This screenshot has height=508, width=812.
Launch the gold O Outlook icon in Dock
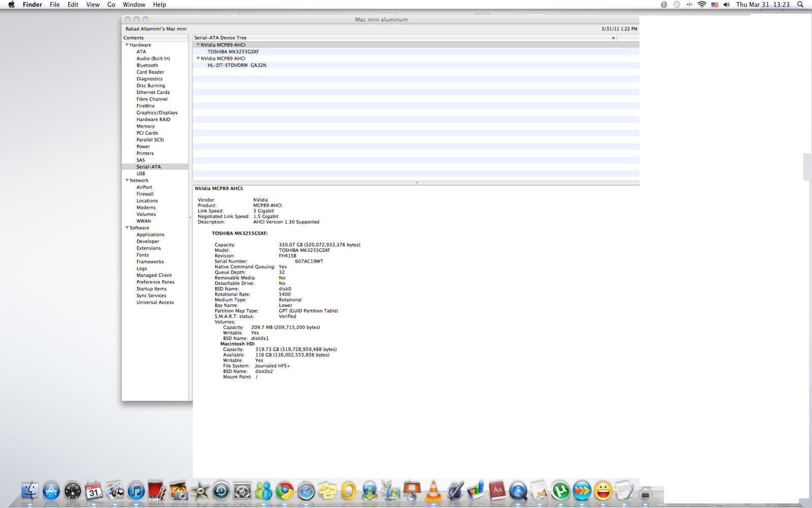tap(349, 491)
